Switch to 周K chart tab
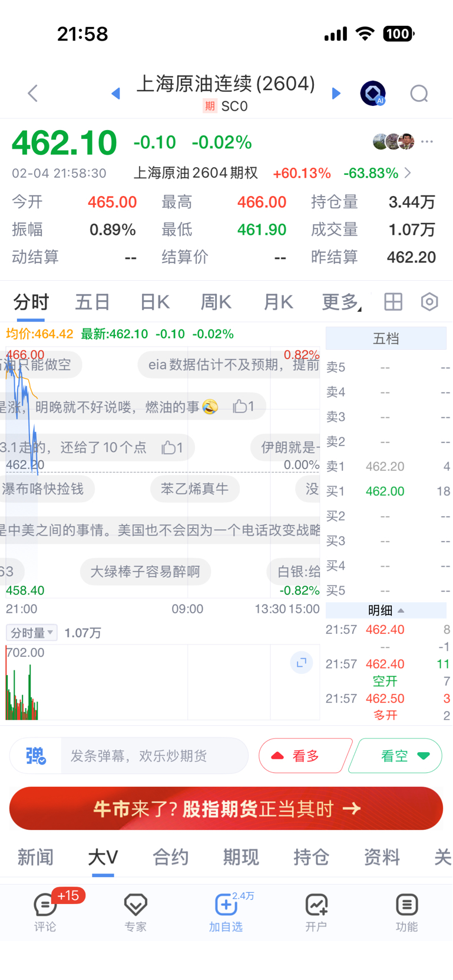 click(216, 302)
